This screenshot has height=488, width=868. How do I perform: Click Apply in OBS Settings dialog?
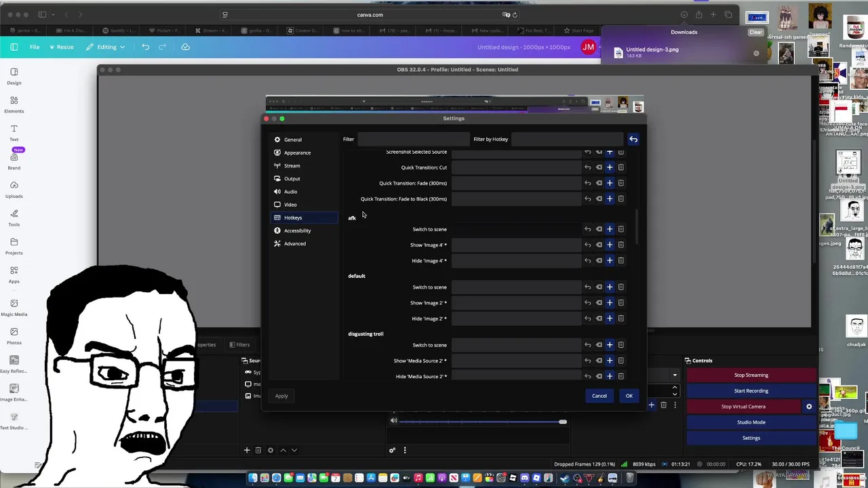click(281, 396)
